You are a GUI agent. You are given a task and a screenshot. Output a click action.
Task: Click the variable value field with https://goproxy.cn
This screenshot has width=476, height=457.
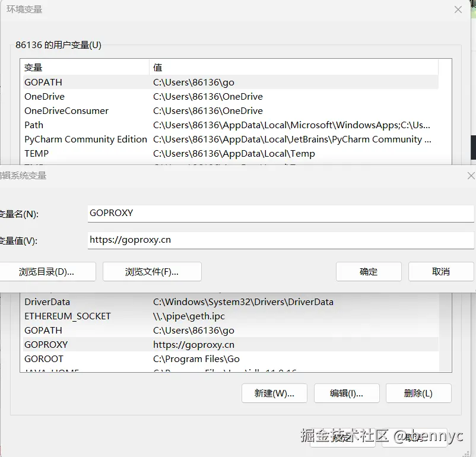(281, 240)
